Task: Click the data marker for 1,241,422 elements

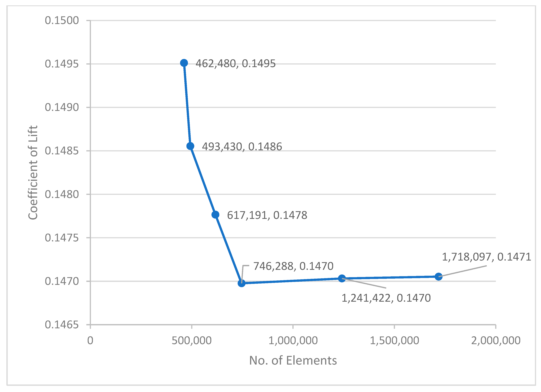Action: 342,278
